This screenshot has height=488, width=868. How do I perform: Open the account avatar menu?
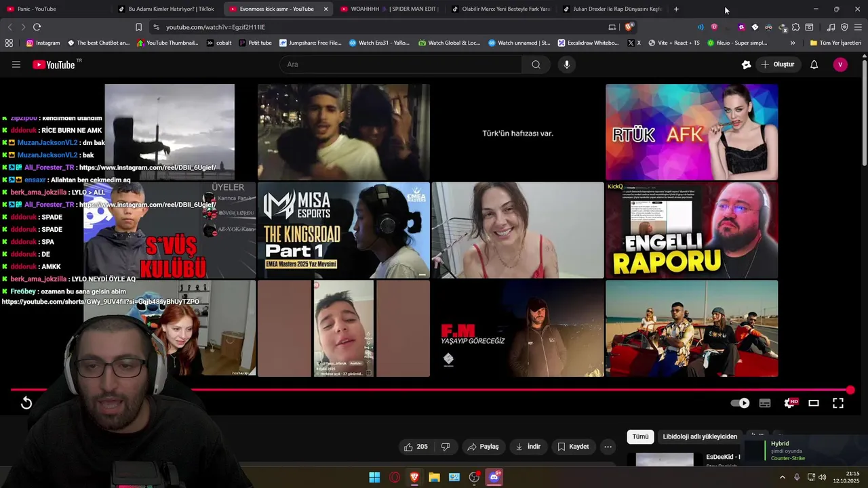(x=840, y=64)
